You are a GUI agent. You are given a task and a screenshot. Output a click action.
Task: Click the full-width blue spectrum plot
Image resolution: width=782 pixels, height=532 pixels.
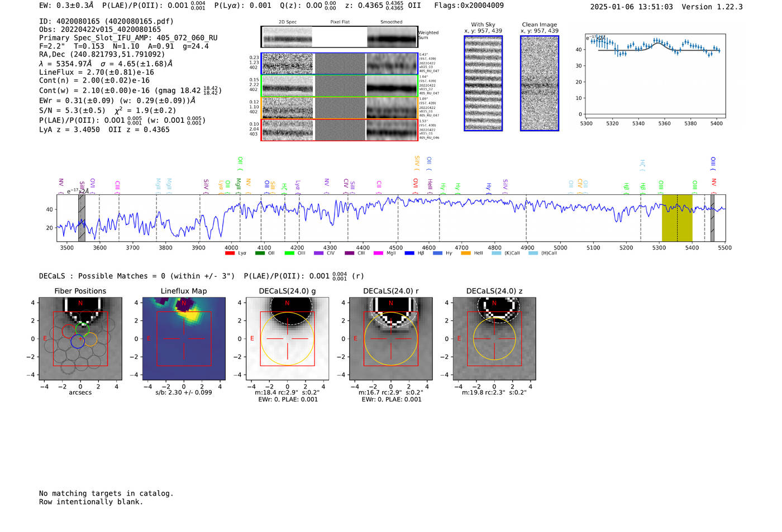[391, 218]
